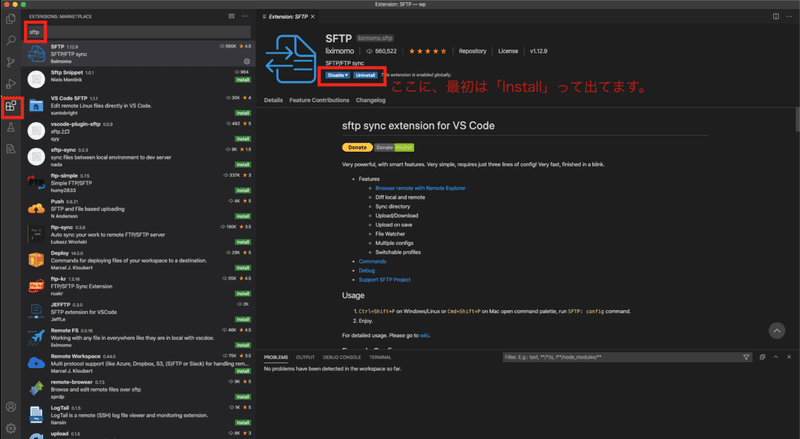Click the large SFTP extension logo
This screenshot has height=439, width=800.
[291, 59]
